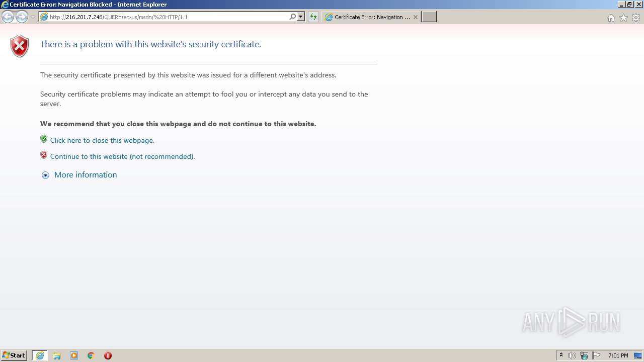Click the browser Forward arrow button
The width and height of the screenshot is (644, 362).
pos(22,17)
